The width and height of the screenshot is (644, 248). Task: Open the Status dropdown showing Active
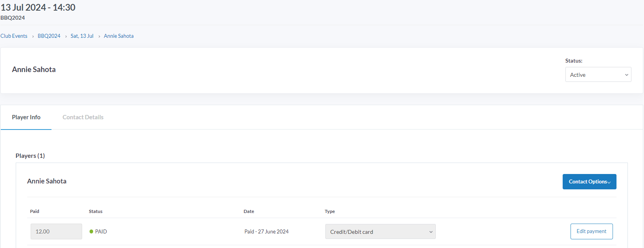coord(598,74)
